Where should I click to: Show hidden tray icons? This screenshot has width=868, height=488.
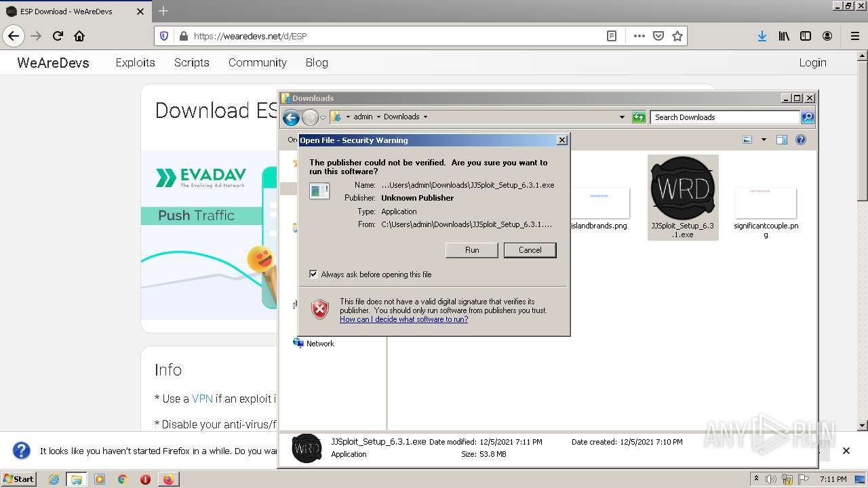757,479
